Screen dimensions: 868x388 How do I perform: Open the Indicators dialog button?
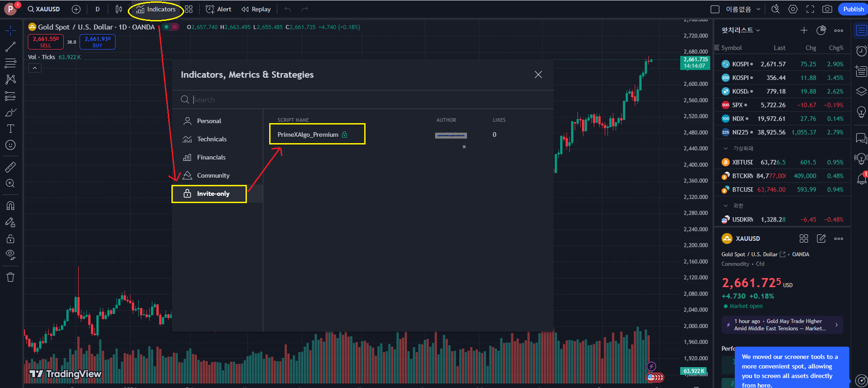pos(156,9)
